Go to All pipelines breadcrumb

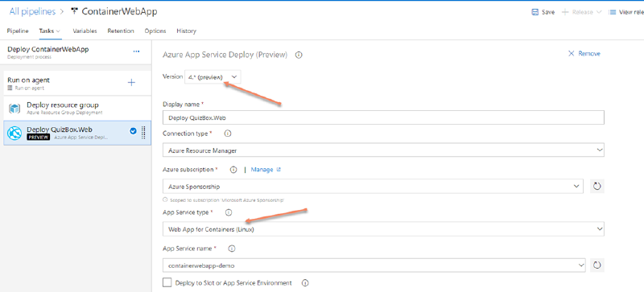32,11
